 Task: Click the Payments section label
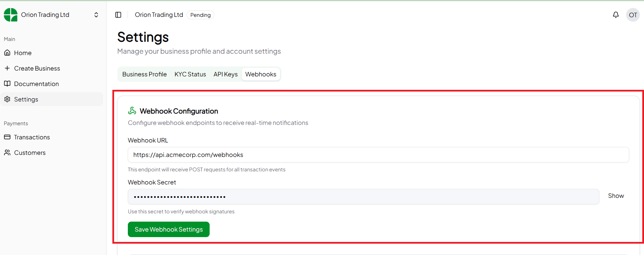[16, 124]
